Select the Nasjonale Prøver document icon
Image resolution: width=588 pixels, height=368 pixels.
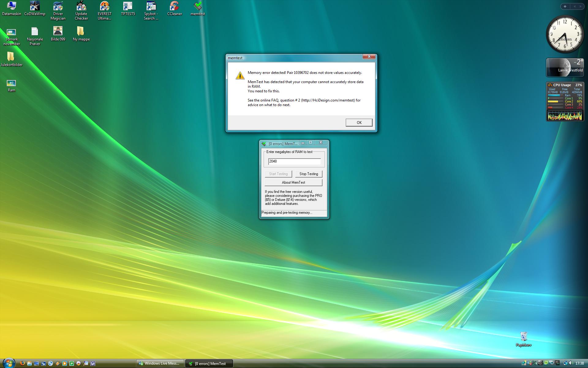pyautogui.click(x=35, y=36)
